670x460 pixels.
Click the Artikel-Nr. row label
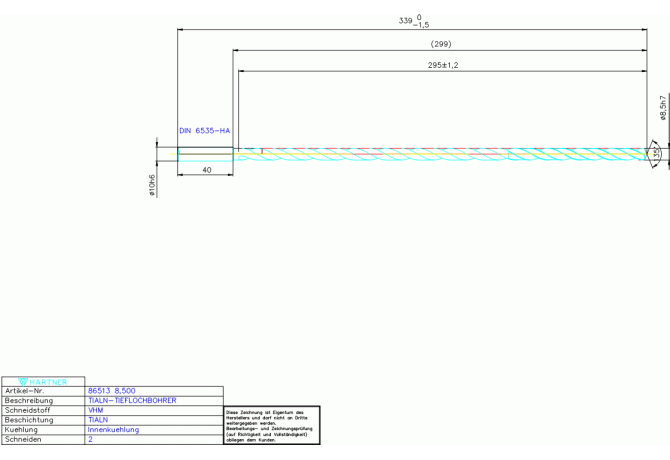point(26,391)
